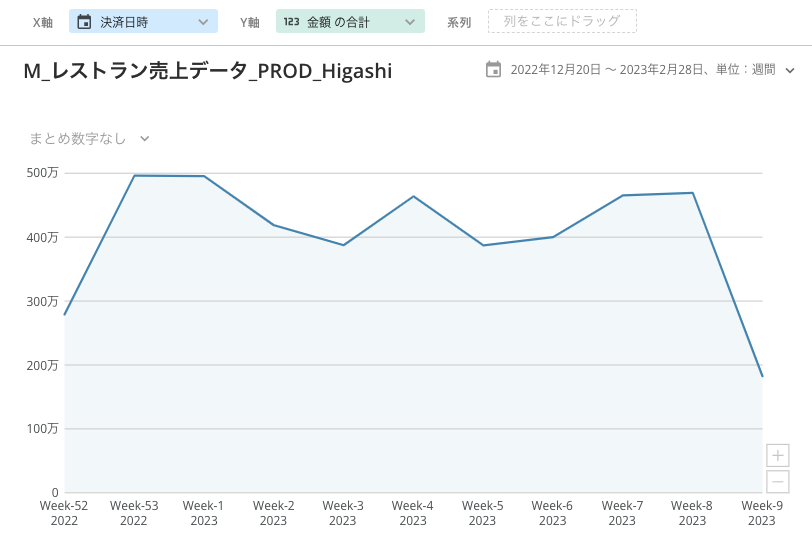Click the Week-8 data point on the line

(x=692, y=193)
